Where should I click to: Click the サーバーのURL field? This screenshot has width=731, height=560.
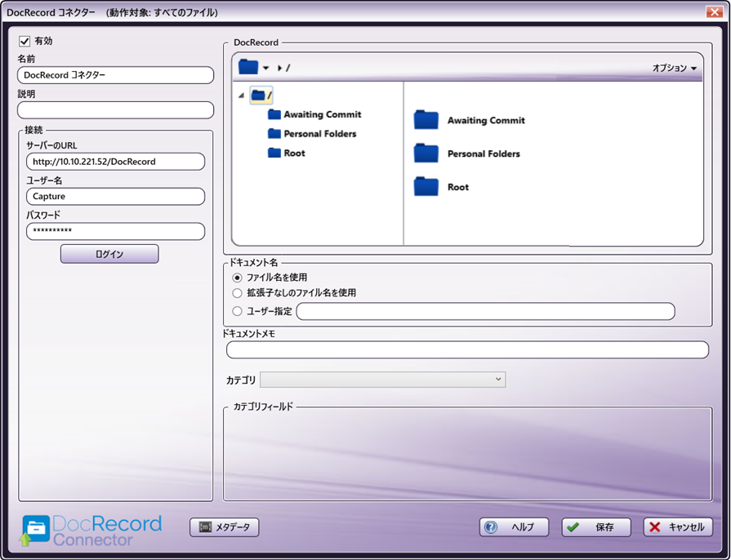[116, 162]
